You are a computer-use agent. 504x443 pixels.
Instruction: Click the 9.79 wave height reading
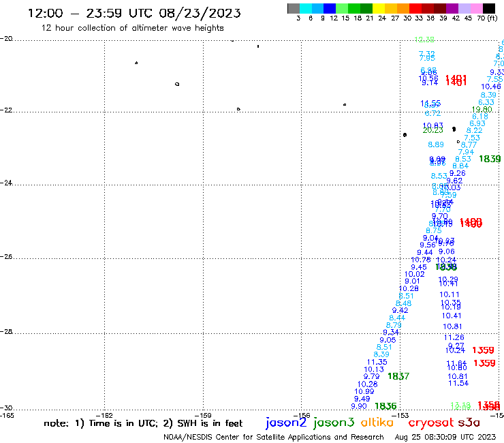[x=372, y=376]
